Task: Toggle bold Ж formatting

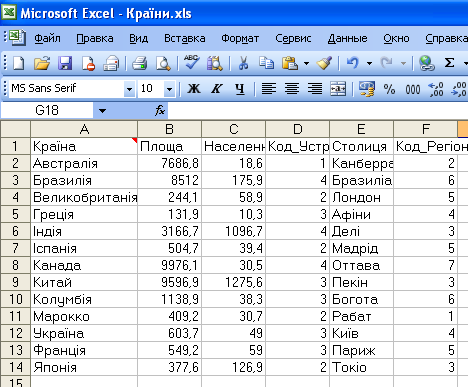Action: 194,89
